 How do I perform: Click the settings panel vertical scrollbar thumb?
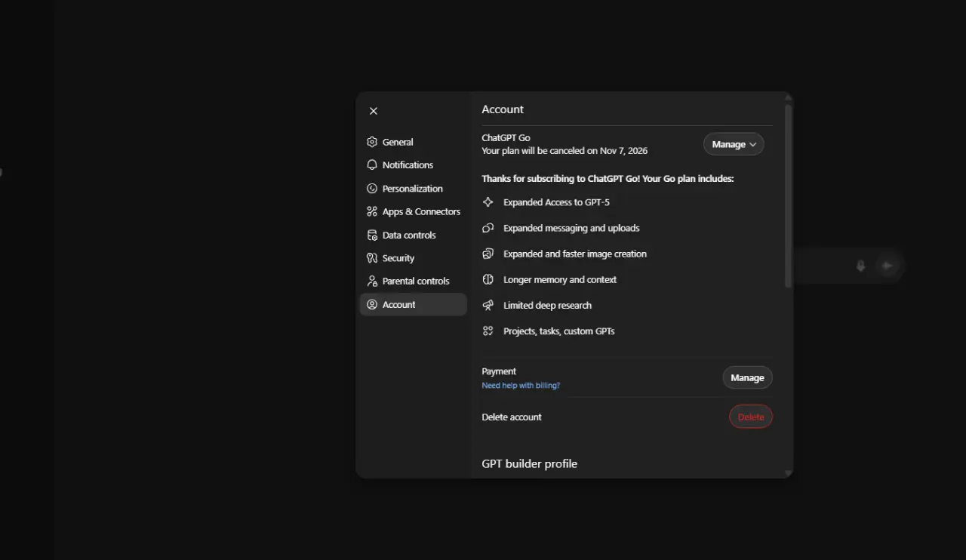pos(788,196)
